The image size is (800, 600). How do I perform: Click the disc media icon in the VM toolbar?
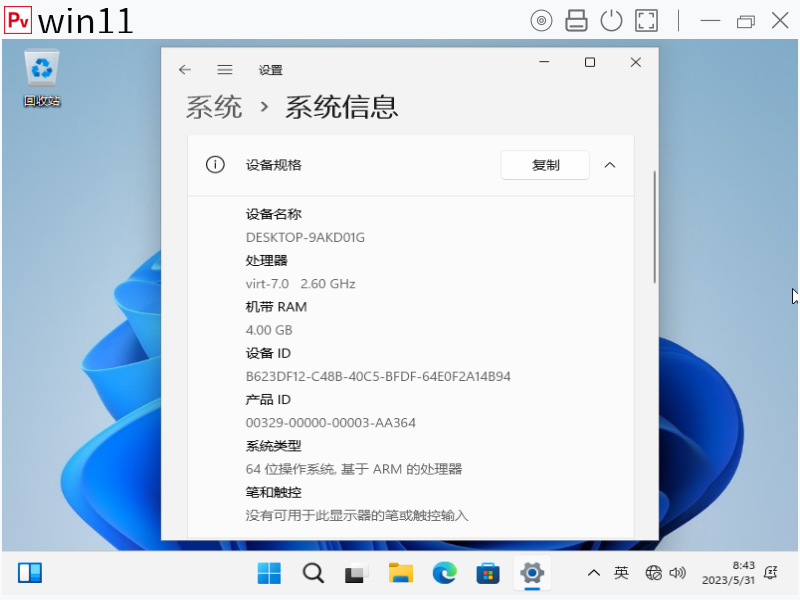pos(541,21)
